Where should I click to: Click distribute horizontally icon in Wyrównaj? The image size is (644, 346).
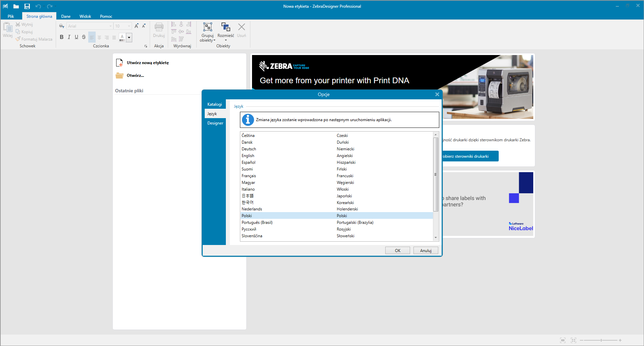[174, 39]
